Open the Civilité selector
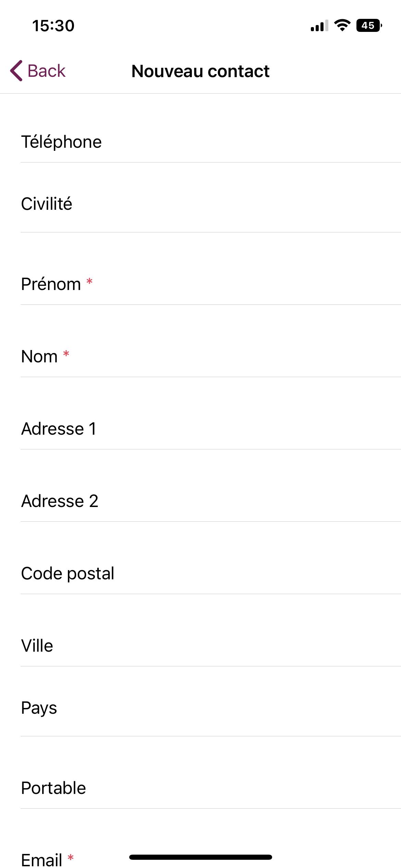This screenshot has width=401, height=868. [x=211, y=204]
